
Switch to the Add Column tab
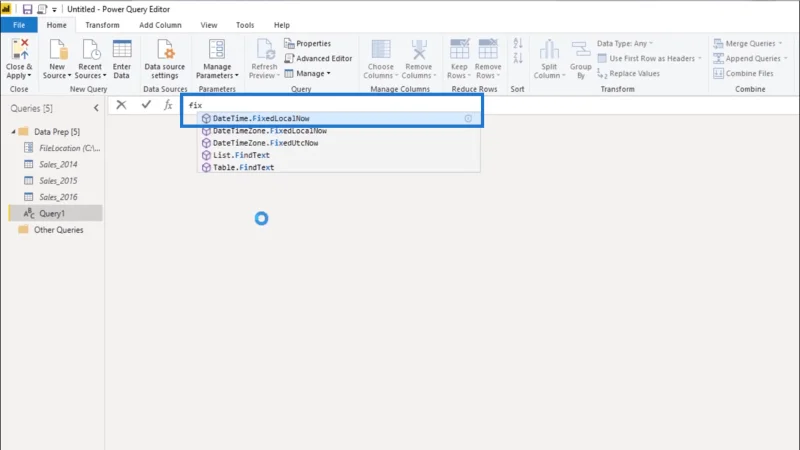tap(160, 25)
